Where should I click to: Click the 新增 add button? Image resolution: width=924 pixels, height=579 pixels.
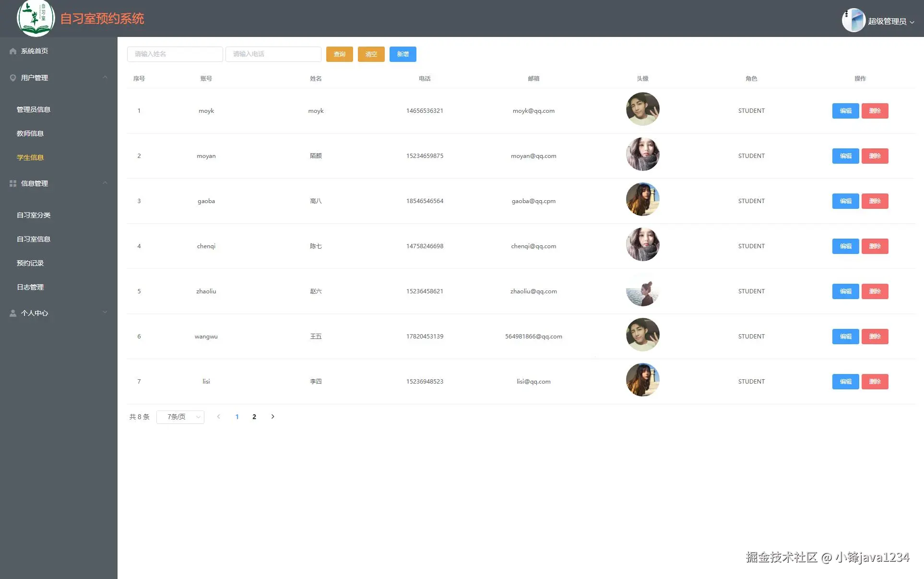click(403, 54)
